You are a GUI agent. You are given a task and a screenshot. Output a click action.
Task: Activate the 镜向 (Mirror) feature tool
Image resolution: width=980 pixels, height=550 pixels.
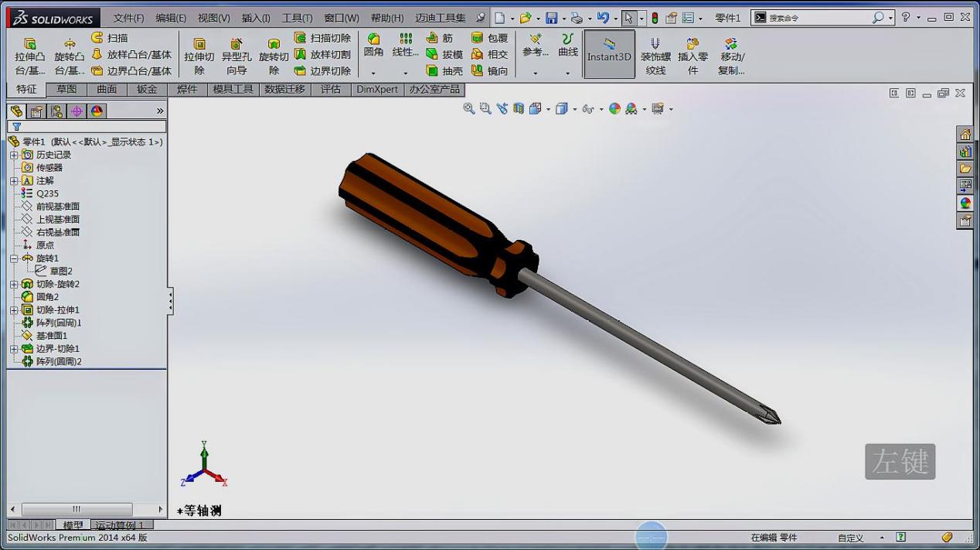pyautogui.click(x=487, y=70)
